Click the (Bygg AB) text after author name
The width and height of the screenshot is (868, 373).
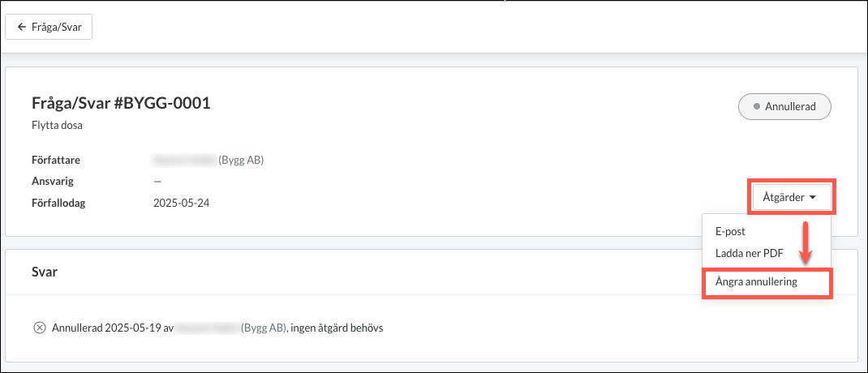point(242,161)
